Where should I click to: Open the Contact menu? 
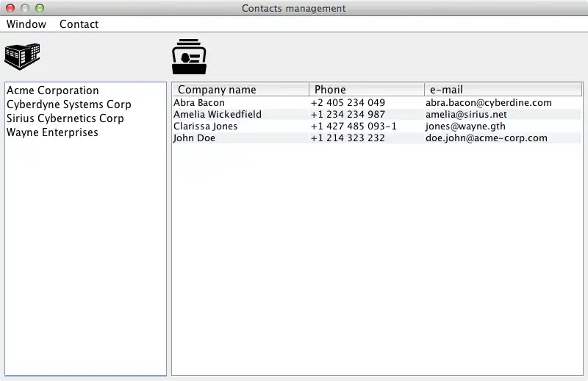(x=79, y=24)
